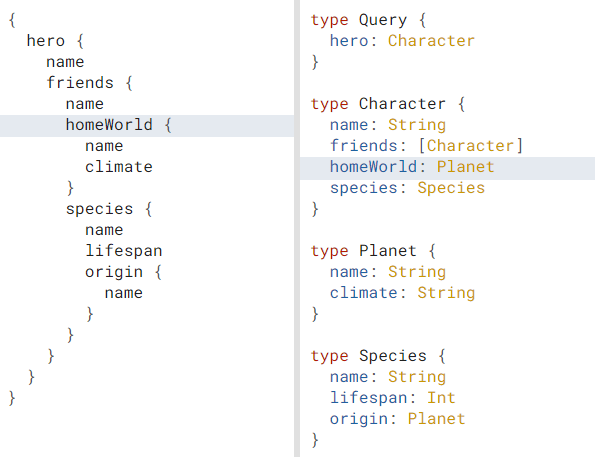Click the 'type Planet {' definition line
Screen dimensions: 595x457
(373, 251)
